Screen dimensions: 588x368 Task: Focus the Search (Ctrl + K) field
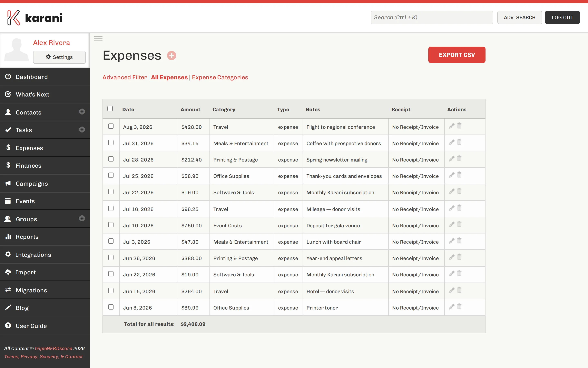click(x=432, y=18)
